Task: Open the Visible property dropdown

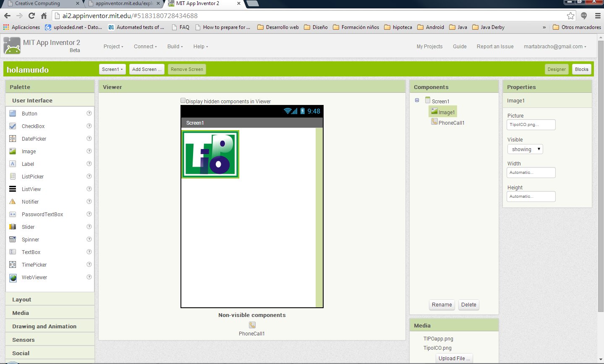Action: [525, 149]
